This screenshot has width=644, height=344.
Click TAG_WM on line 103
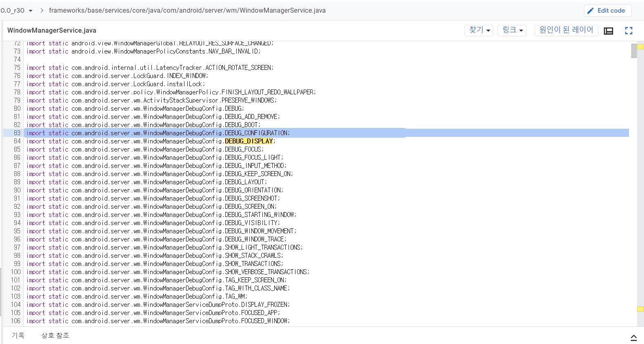[235, 296]
